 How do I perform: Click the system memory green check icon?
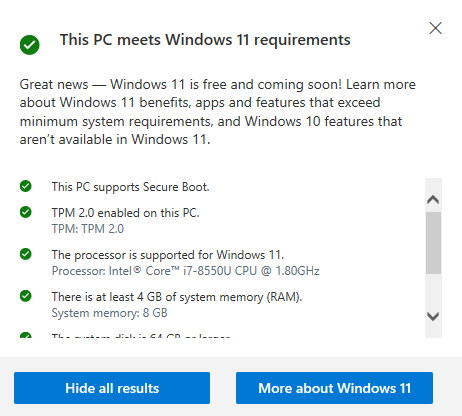(x=26, y=296)
